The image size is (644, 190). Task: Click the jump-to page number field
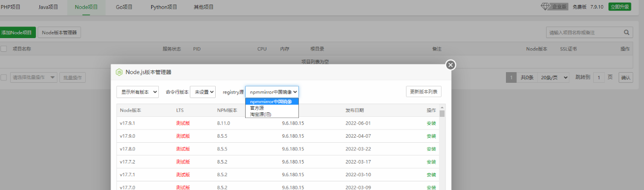point(599,77)
